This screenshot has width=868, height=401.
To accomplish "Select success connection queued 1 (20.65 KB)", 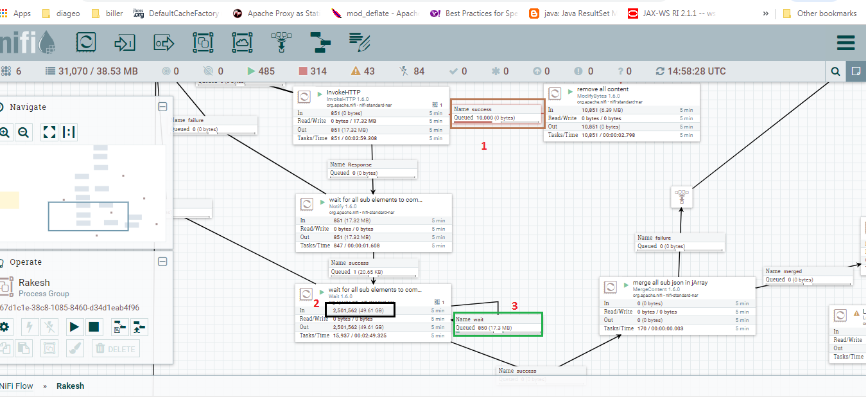I will 374,267.
